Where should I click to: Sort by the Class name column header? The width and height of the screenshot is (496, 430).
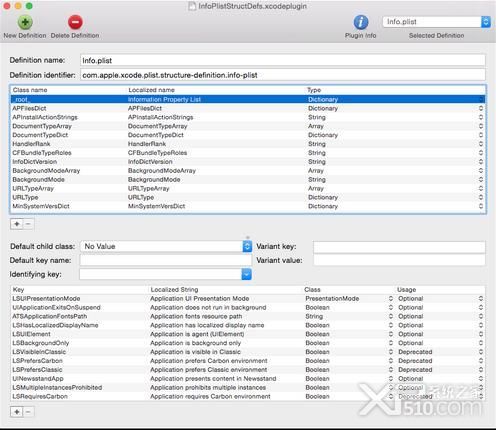tap(68, 90)
